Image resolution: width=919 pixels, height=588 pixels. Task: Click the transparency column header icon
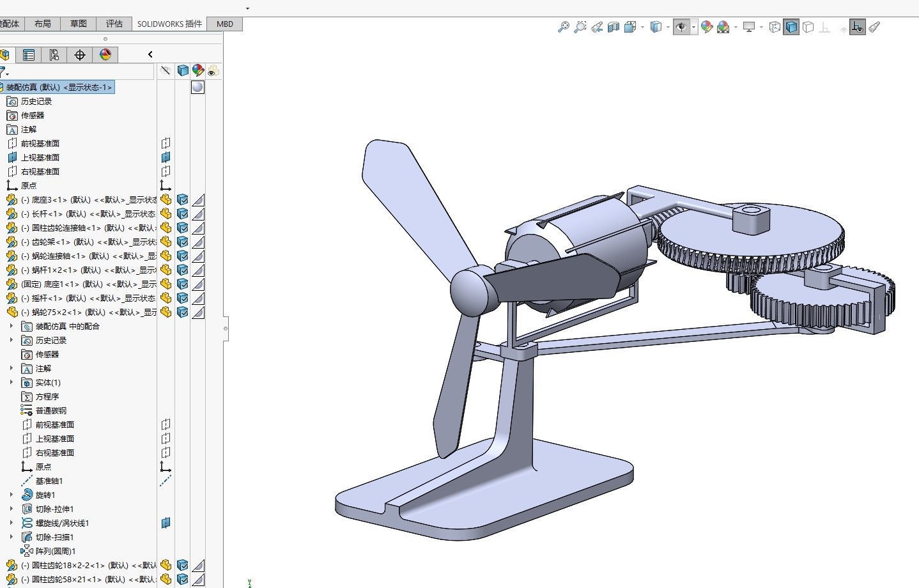(x=213, y=70)
